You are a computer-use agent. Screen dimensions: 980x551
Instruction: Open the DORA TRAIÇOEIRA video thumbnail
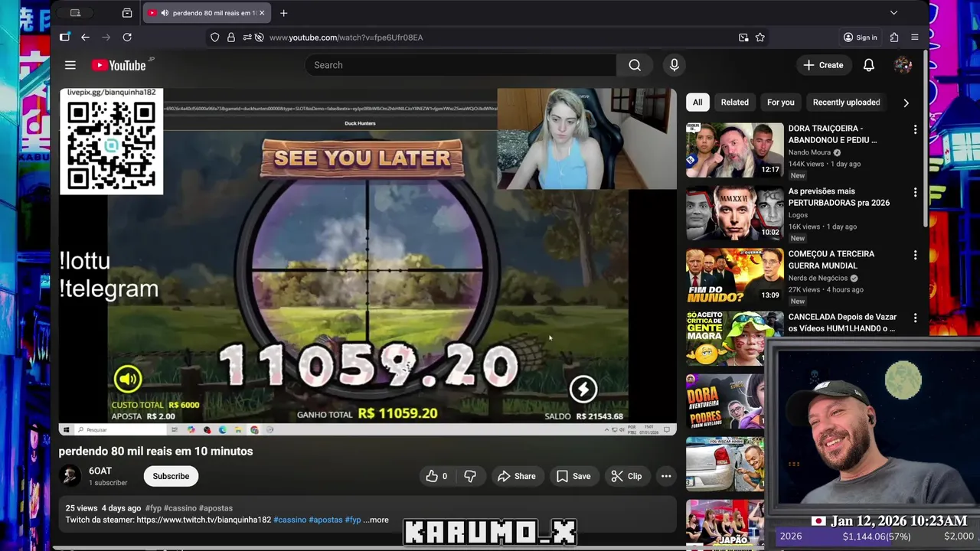click(735, 150)
